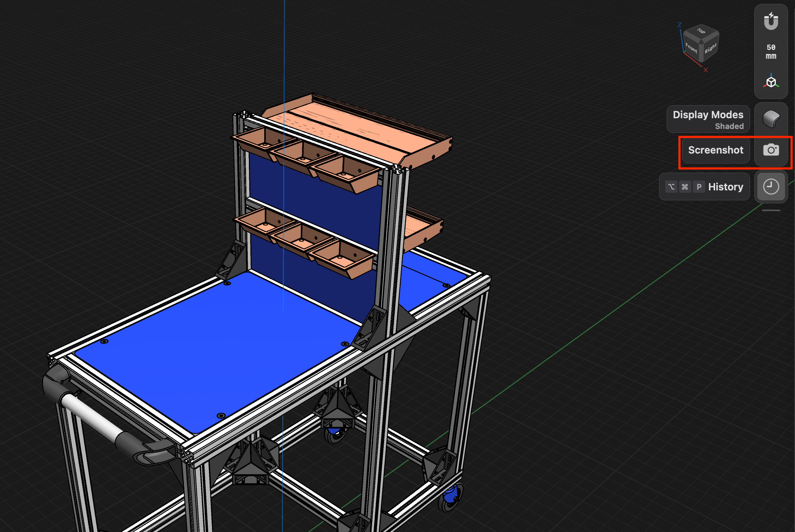This screenshot has height=532, width=795.
Task: Click the Screenshot tooltip label
Action: [715, 150]
